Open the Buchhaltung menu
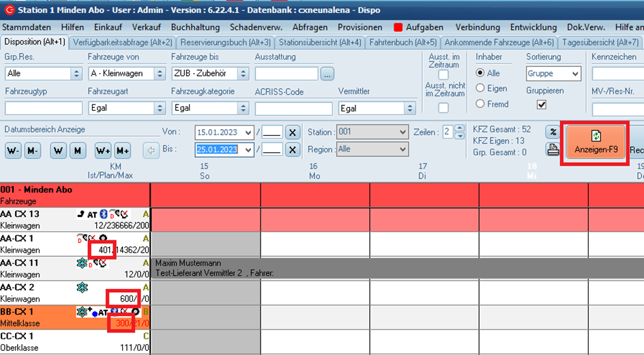This screenshot has width=644, height=355. pos(195,27)
